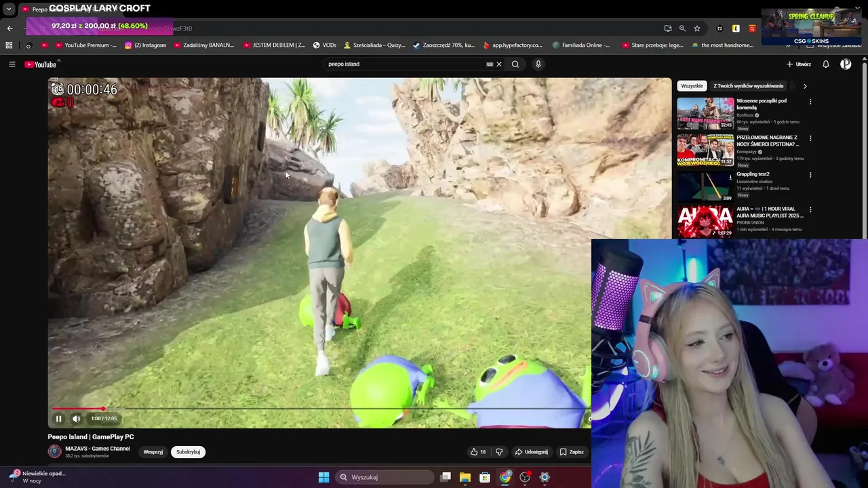Open 'app.hypefactory.co' bookmark

[x=513, y=45]
